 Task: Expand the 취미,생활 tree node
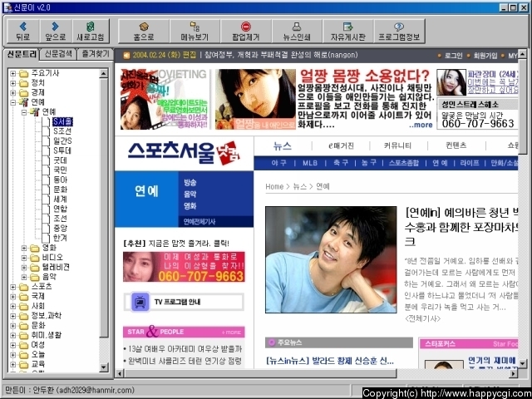pyautogui.click(x=13, y=336)
